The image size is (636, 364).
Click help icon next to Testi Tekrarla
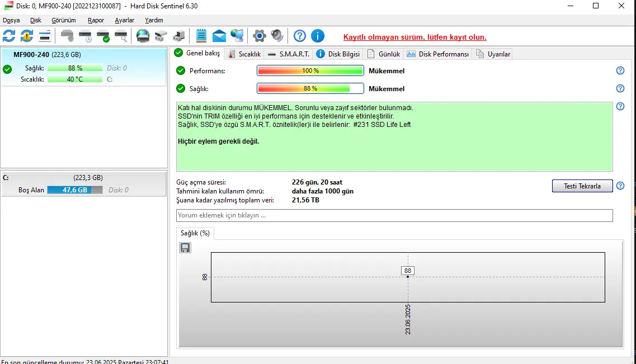coord(620,186)
